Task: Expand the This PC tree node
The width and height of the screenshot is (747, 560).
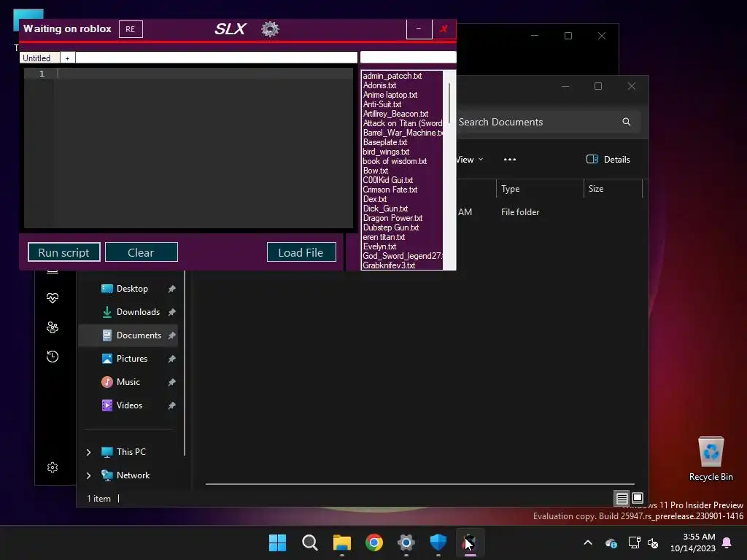Action: [x=88, y=452]
